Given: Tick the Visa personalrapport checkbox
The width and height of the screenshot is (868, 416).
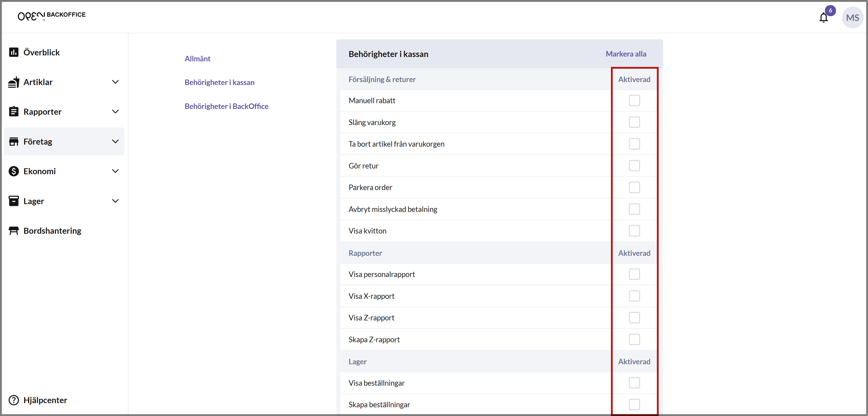Looking at the screenshot, I should pyautogui.click(x=634, y=274).
